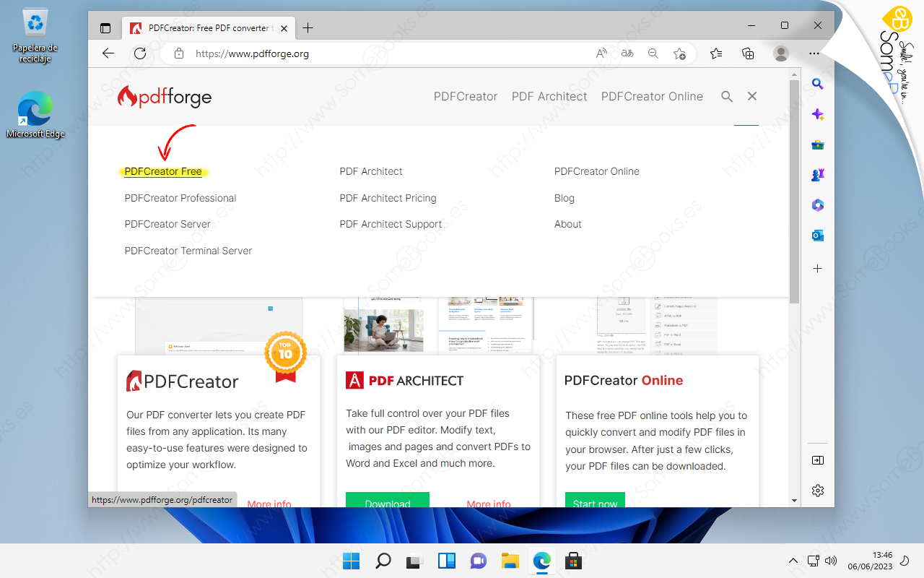Image resolution: width=924 pixels, height=578 pixels.
Task: Open sidebar Tools briefcase icon
Action: pos(818,144)
